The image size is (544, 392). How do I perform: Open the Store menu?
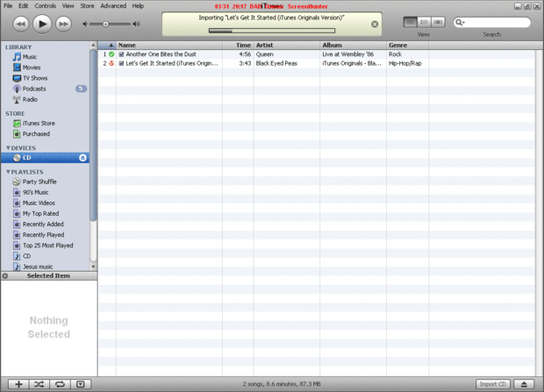(87, 6)
